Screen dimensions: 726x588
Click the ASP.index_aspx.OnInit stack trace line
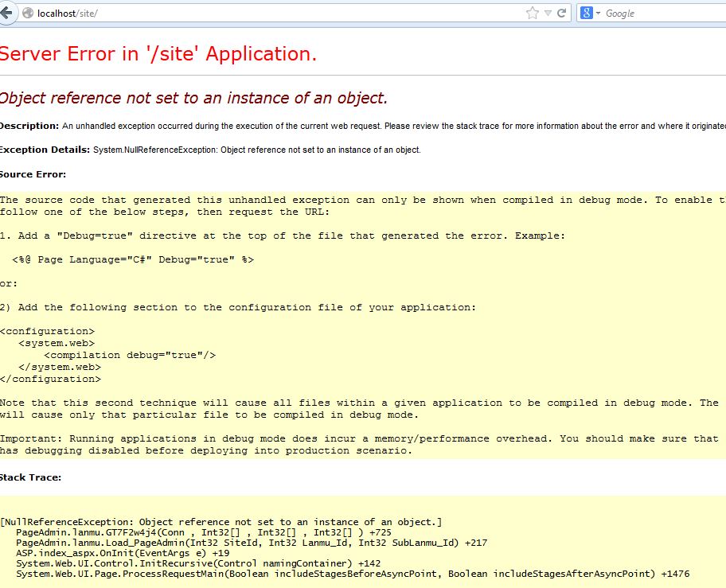click(123, 553)
